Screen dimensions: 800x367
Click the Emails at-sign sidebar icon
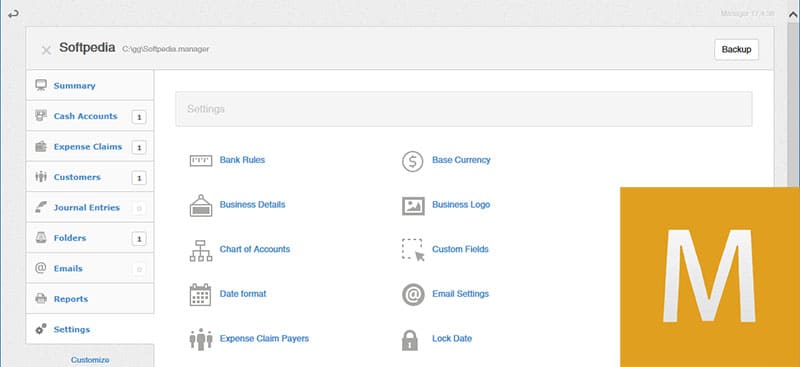tap(41, 268)
